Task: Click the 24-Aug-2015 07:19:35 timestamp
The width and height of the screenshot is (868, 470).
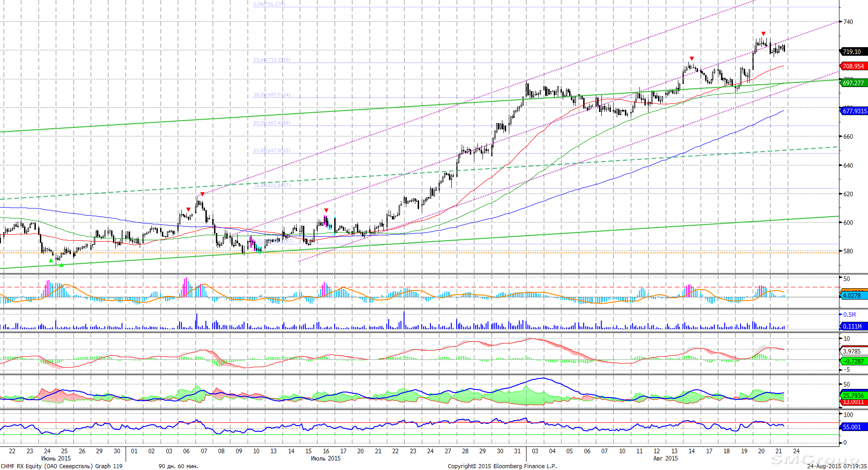Action: click(837, 466)
